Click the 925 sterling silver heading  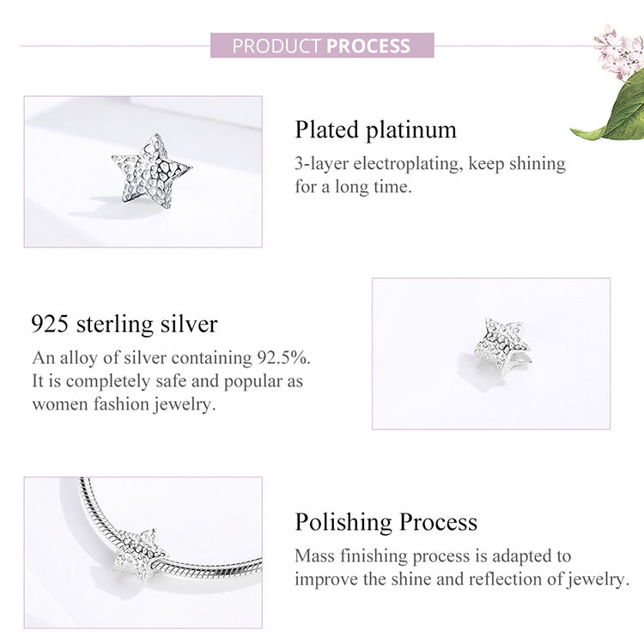pyautogui.click(x=124, y=324)
